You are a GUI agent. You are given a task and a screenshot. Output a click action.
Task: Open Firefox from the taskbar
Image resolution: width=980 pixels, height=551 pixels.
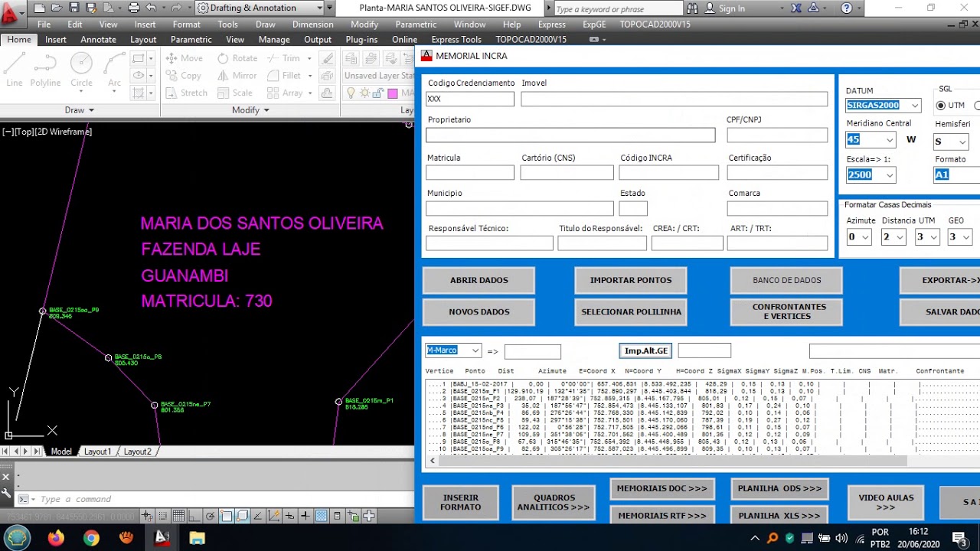pos(56,538)
